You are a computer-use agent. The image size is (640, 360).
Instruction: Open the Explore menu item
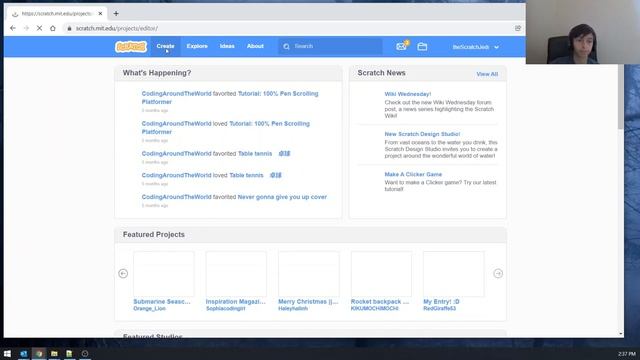point(197,46)
